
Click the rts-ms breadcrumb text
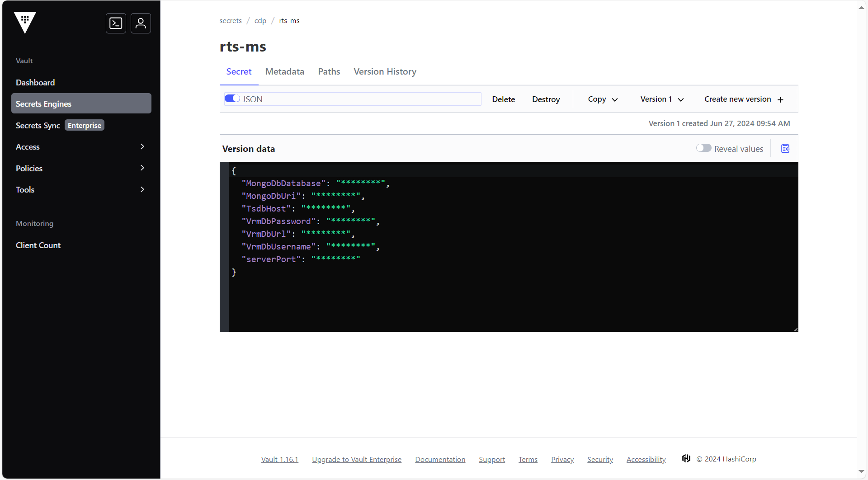[289, 21]
